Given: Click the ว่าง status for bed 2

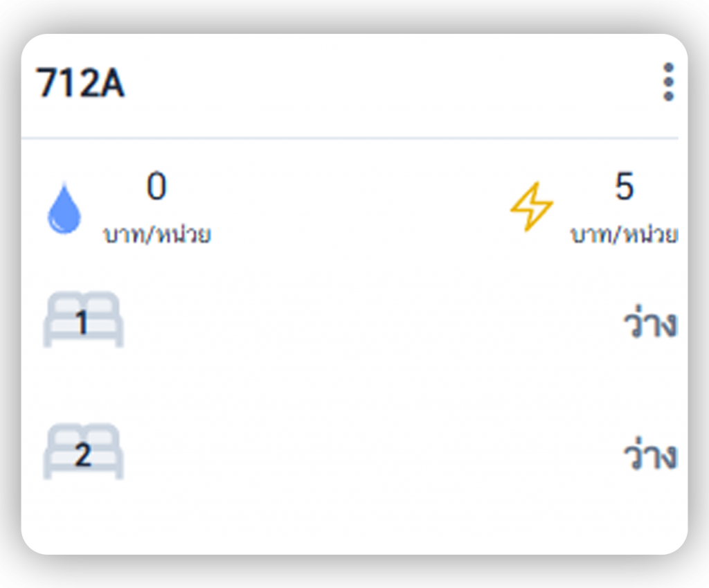Looking at the screenshot, I should tap(649, 456).
